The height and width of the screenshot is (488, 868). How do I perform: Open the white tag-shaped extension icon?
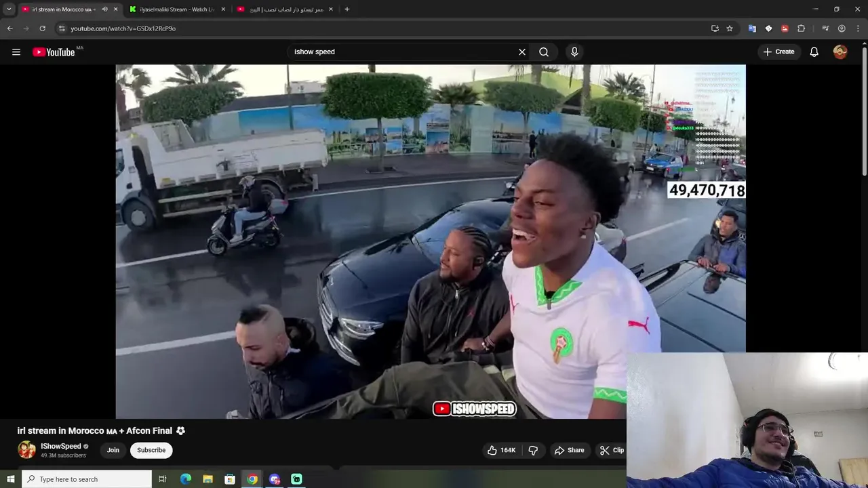click(768, 28)
